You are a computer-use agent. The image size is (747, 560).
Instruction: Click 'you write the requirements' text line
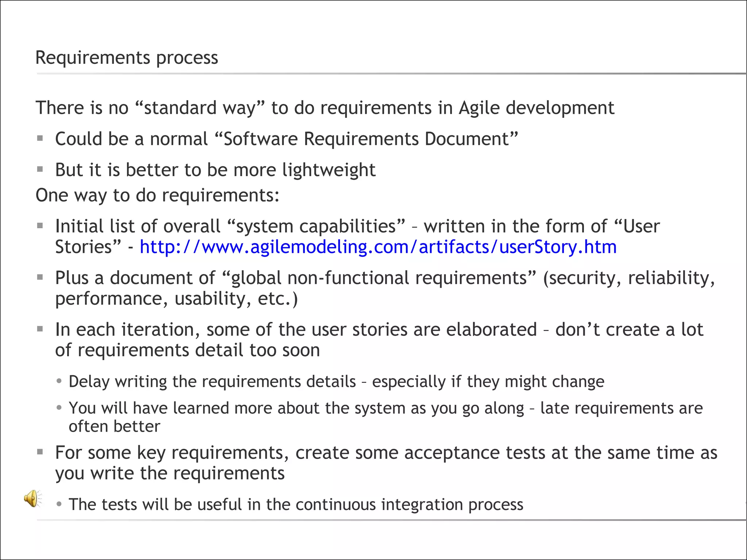click(170, 474)
